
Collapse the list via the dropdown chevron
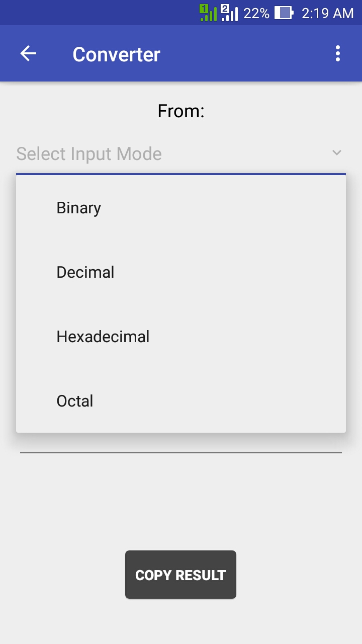(x=337, y=152)
